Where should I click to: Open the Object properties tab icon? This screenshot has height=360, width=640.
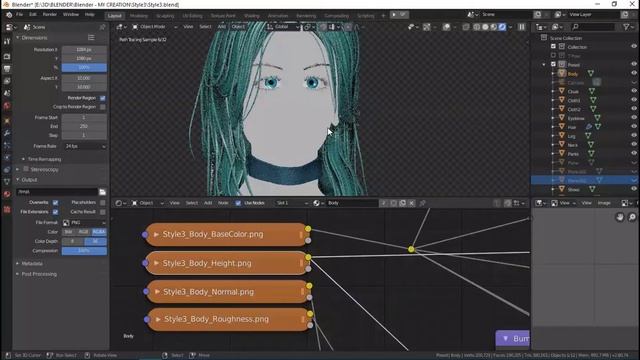click(x=7, y=121)
